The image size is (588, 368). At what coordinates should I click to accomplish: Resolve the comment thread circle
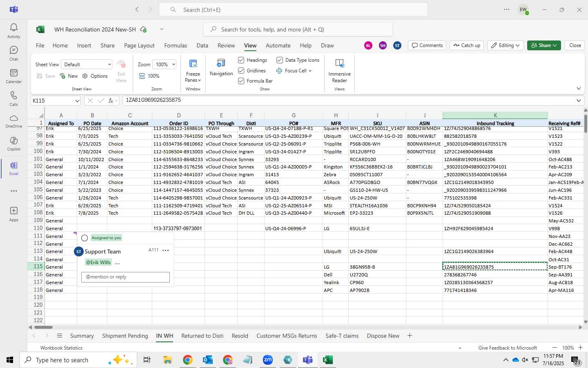pos(85,238)
